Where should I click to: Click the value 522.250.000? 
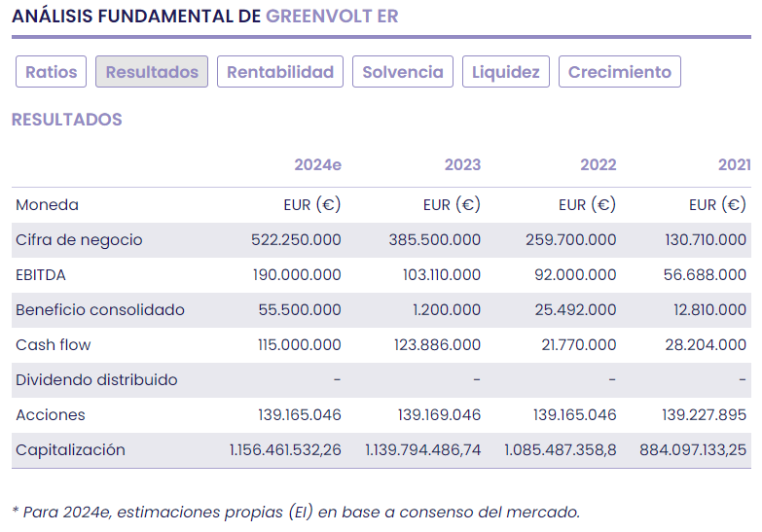296,240
